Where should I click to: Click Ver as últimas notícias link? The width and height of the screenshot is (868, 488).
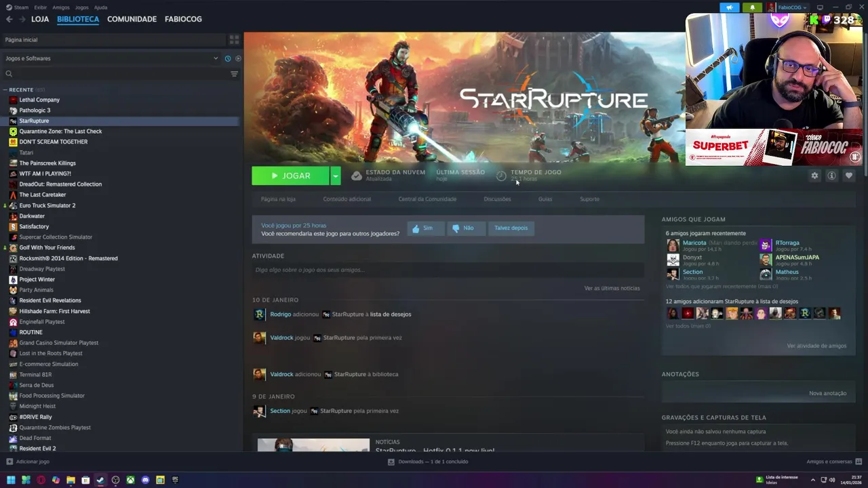(612, 288)
